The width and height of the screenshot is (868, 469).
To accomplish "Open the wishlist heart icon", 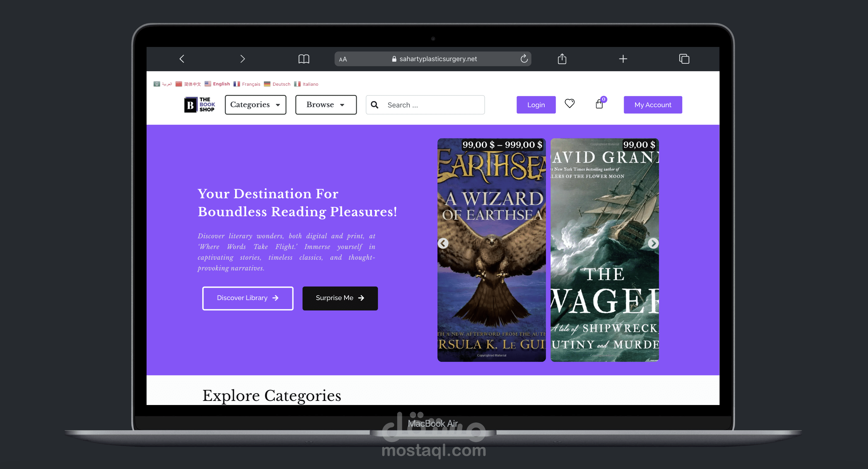I will pyautogui.click(x=570, y=103).
